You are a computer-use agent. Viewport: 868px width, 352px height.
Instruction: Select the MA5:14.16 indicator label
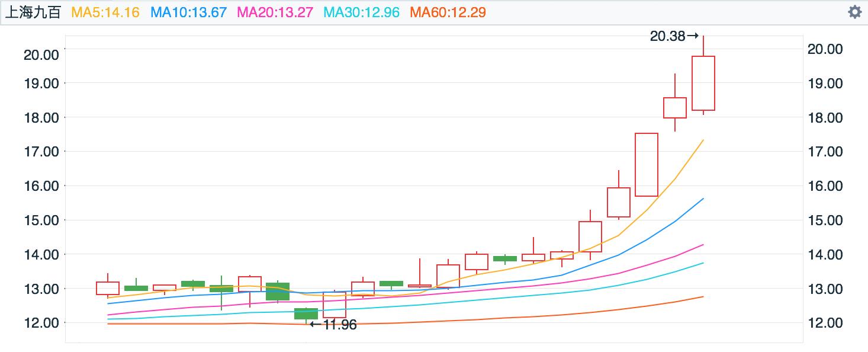[x=105, y=12]
